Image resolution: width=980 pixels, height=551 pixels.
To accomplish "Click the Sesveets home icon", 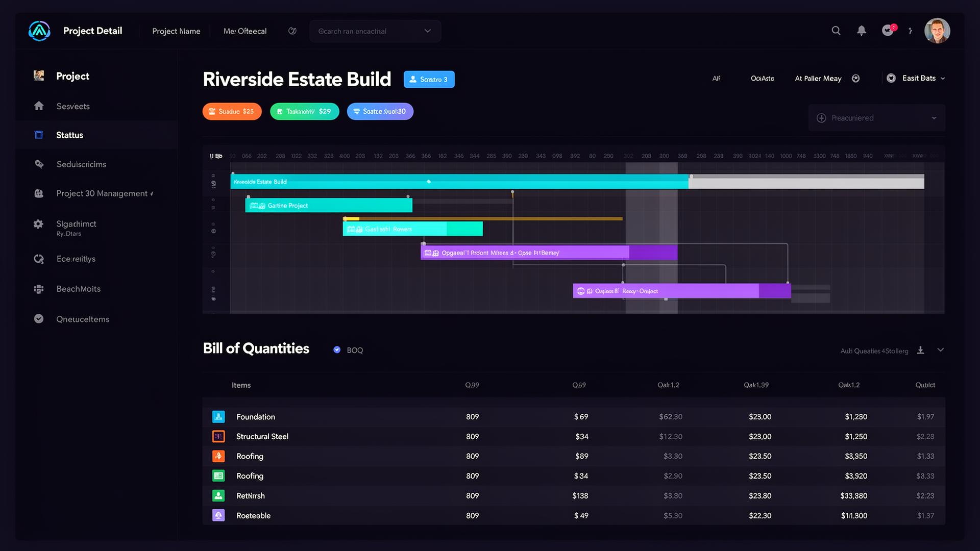I will 39,106.
